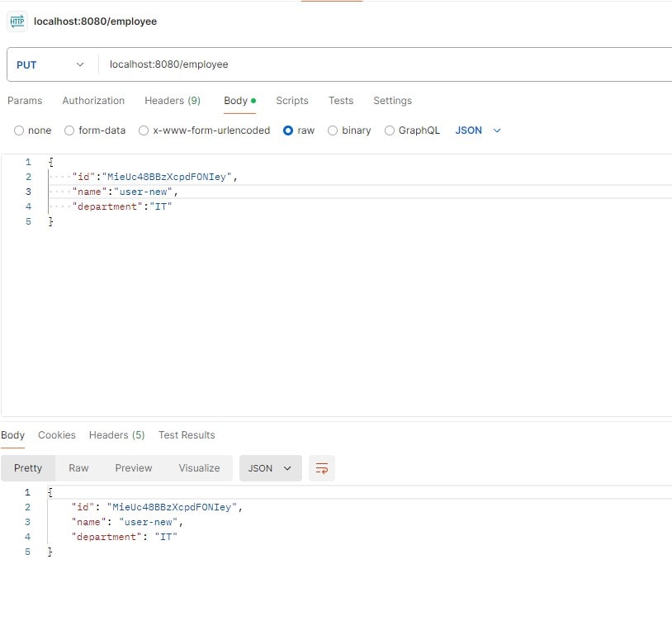Open the Params tab
672x621 pixels.
(25, 101)
